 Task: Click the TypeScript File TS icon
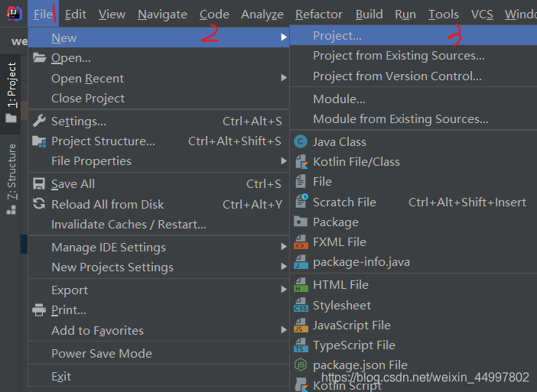pos(301,345)
